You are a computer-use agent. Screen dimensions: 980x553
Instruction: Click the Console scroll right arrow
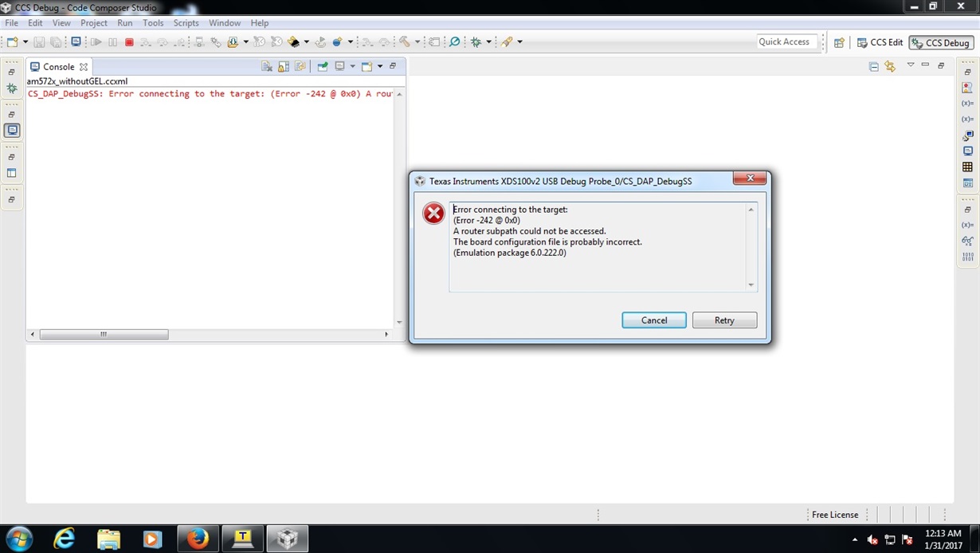pyautogui.click(x=386, y=335)
